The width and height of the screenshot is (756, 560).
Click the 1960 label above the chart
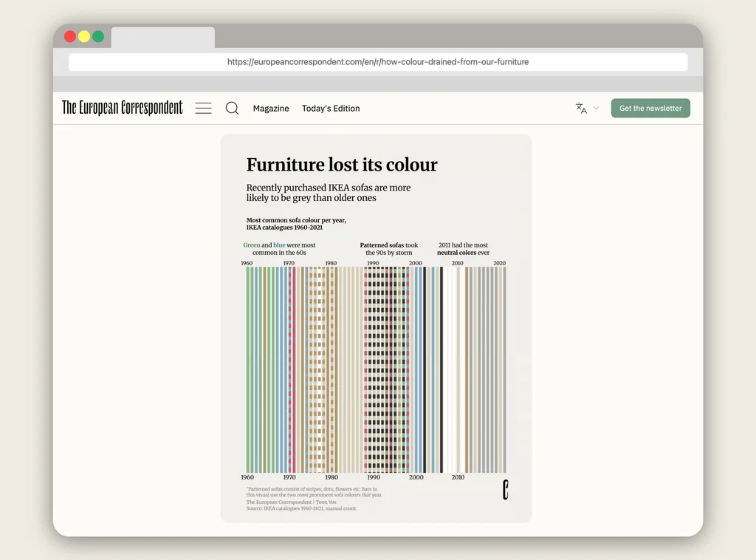247,263
